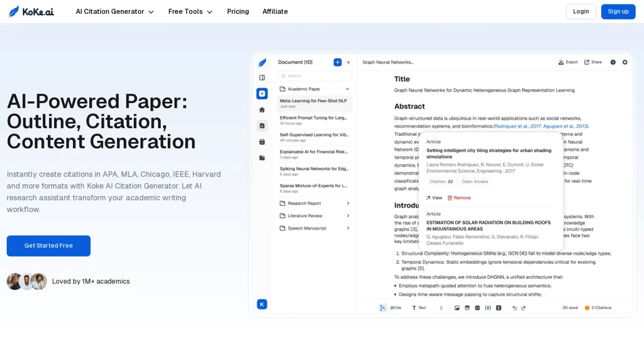This screenshot has height=362, width=644.
Task: Click the document search field
Action: pos(314,75)
